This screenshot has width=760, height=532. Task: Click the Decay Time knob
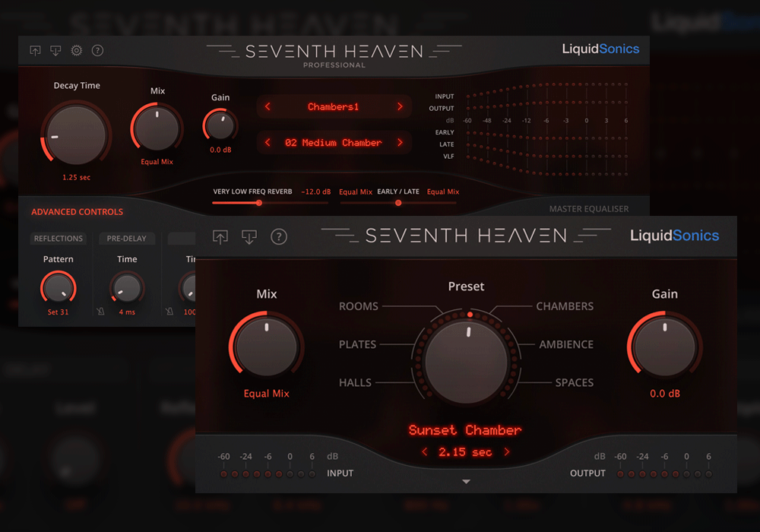click(x=77, y=135)
